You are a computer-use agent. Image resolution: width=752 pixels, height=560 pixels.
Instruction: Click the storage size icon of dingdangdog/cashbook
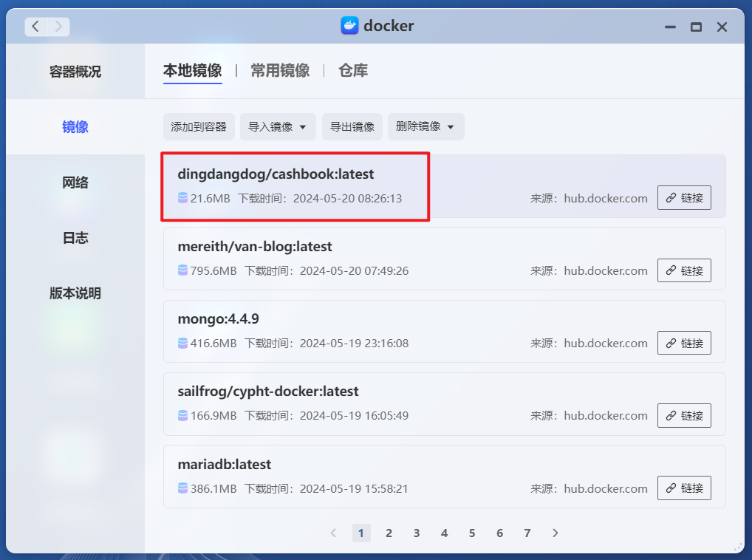[x=182, y=198]
